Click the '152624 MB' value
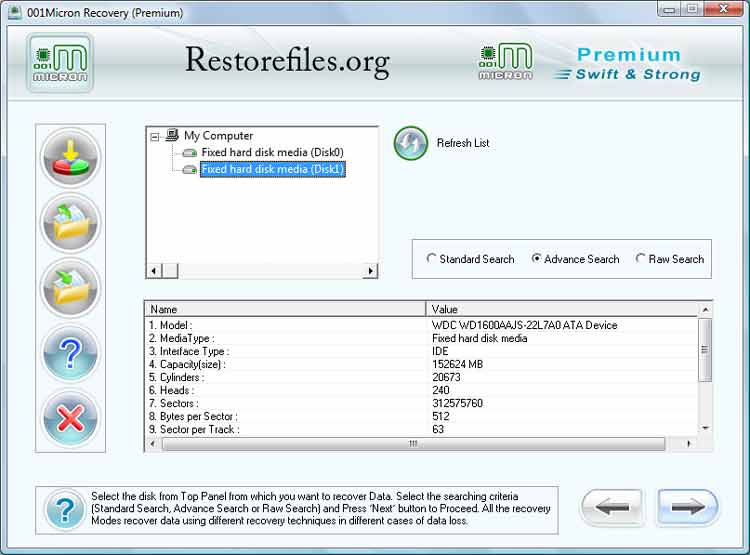750x555 pixels. click(x=457, y=365)
